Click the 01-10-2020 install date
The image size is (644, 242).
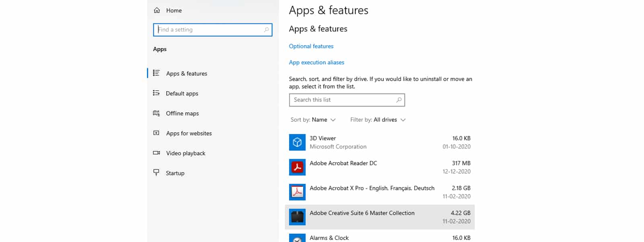pos(457,147)
